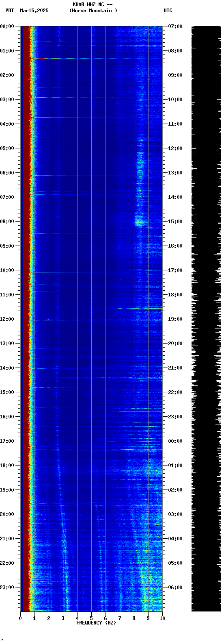
Task: Select '14:00' on the PDT time axis
Action: pyautogui.click(x=7, y=368)
